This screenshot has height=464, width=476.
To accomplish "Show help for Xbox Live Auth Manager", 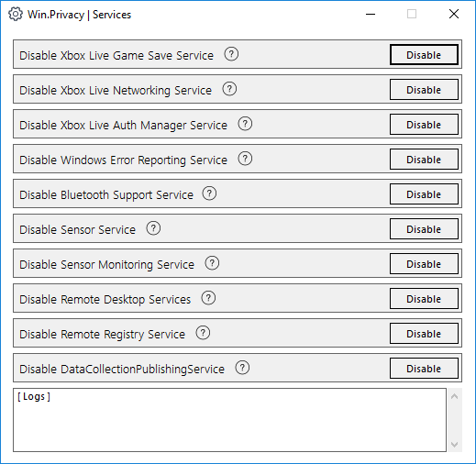I will [245, 124].
